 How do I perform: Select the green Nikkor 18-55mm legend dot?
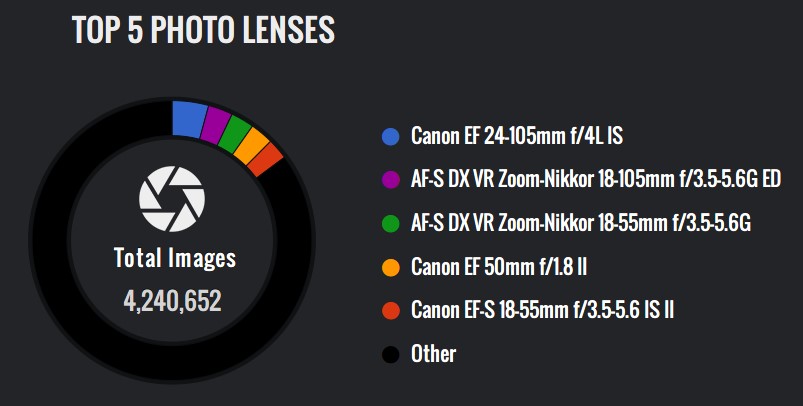pos(391,223)
